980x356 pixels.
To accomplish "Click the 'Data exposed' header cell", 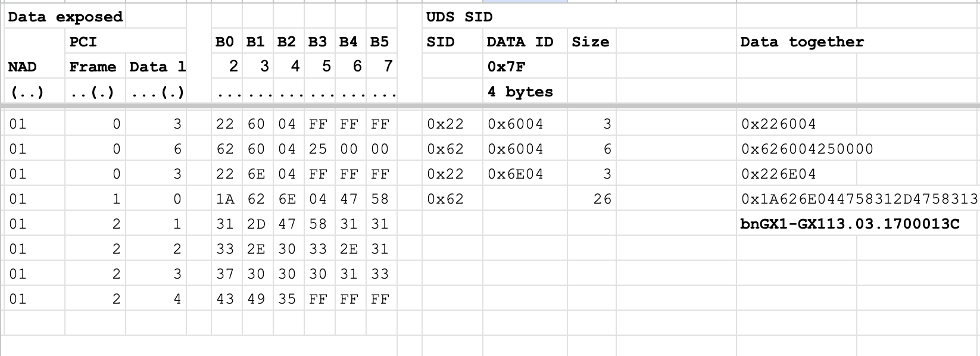I will point(65,17).
